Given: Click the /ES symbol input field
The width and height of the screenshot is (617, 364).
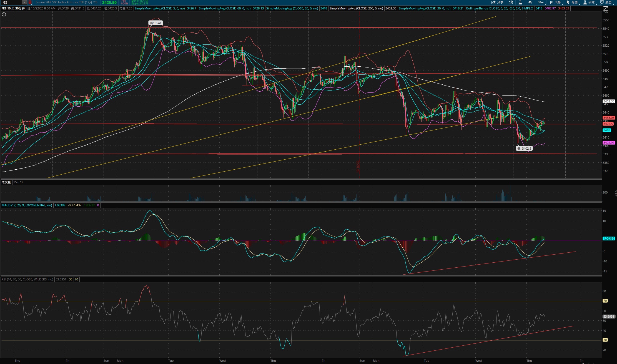Looking at the screenshot, I should [12, 2].
